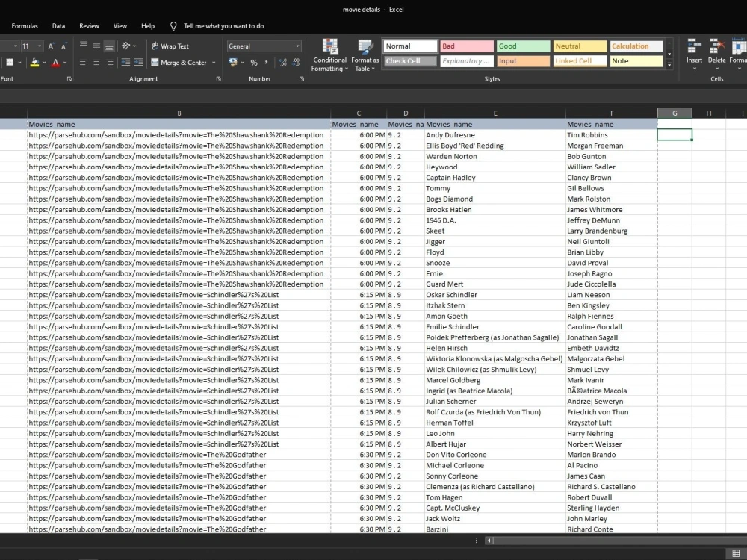747x560 pixels.
Task: Open the Merge & Center dropdown arrow
Action: (x=214, y=63)
